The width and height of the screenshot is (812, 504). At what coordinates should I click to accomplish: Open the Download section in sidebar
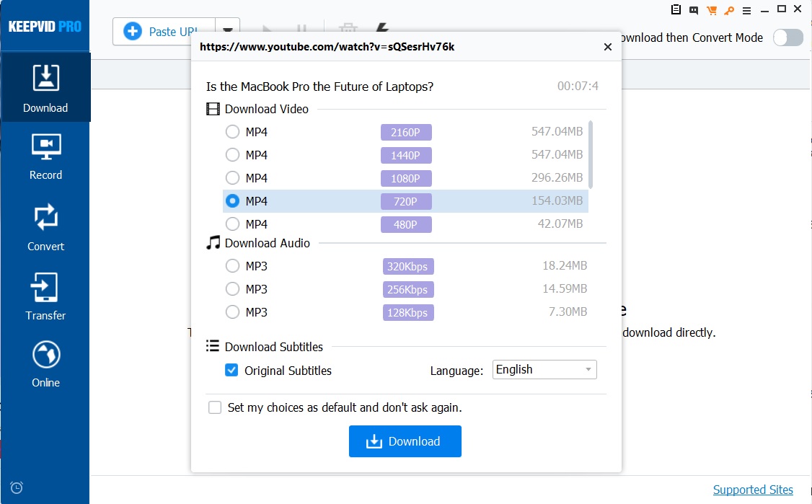pyautogui.click(x=45, y=87)
